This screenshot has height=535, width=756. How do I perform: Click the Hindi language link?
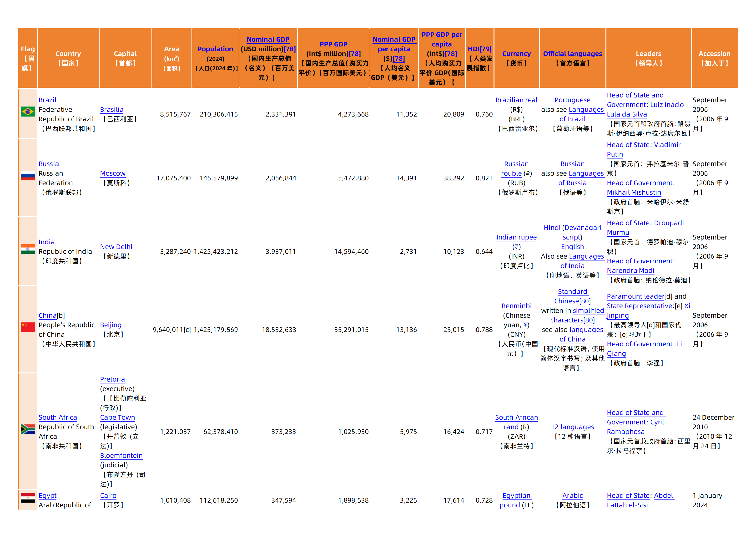(x=552, y=228)
